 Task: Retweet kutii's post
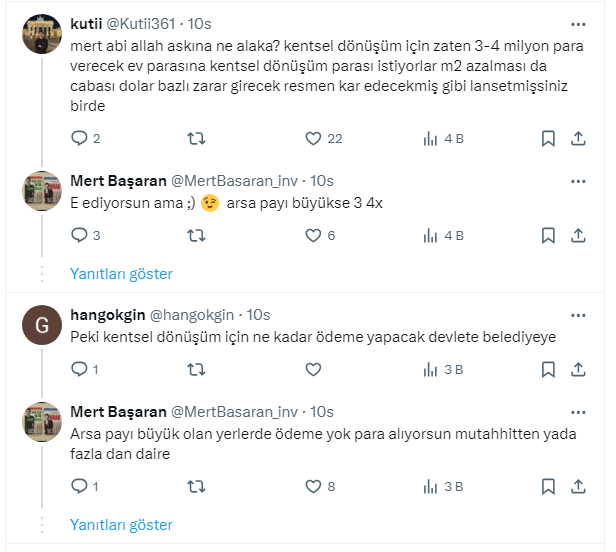pos(196,139)
